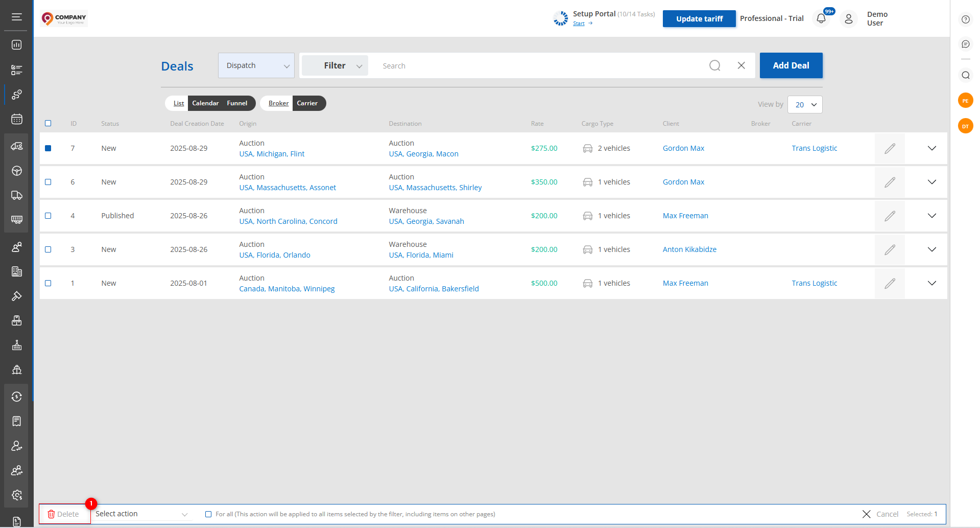
Task: Open the 'Select action' dropdown
Action: pos(141,514)
